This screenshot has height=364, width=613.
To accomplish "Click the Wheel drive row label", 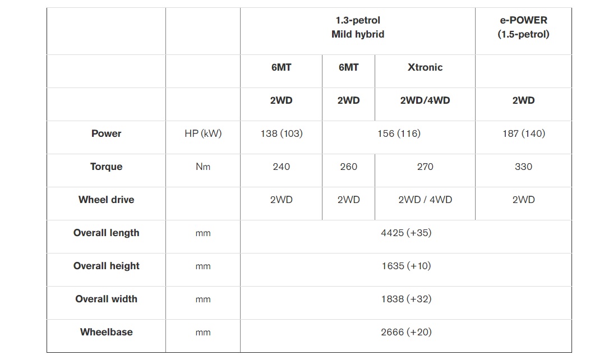I will (107, 200).
